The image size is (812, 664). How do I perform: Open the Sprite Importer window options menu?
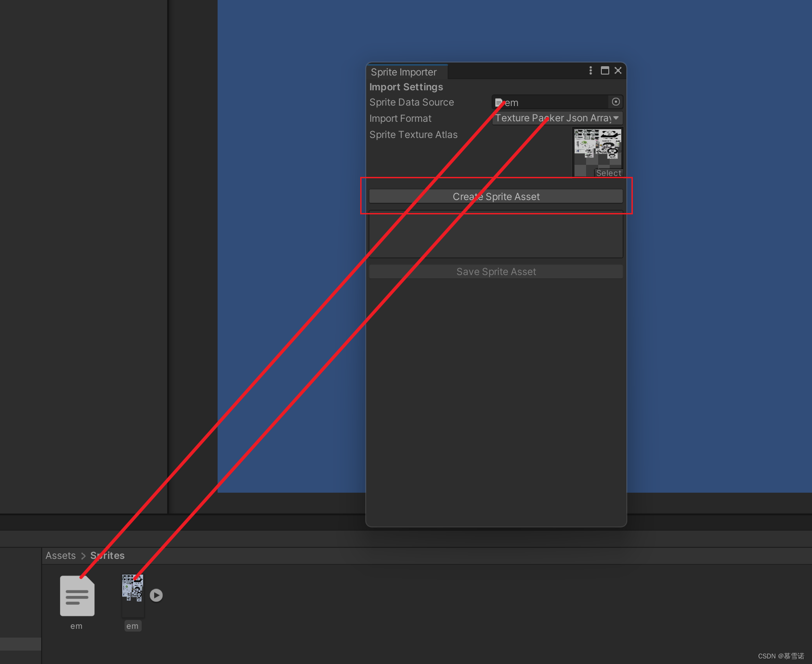[x=590, y=70]
